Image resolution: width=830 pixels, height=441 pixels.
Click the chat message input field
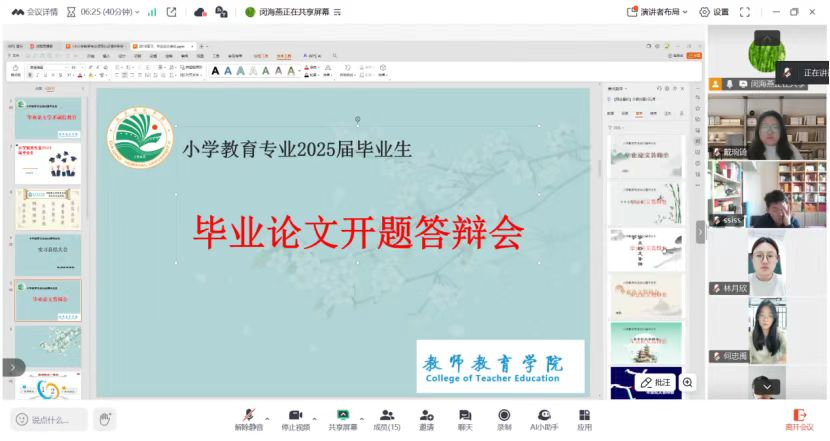point(50,420)
